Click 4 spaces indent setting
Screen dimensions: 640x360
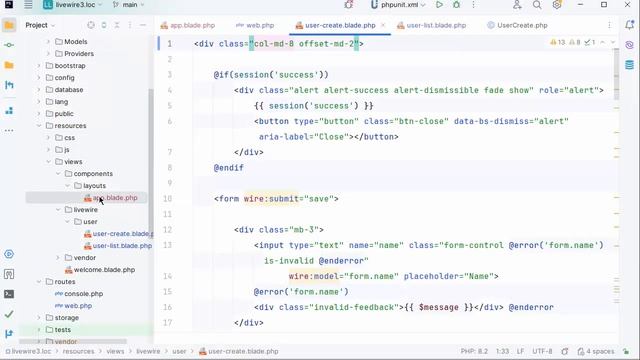596,351
